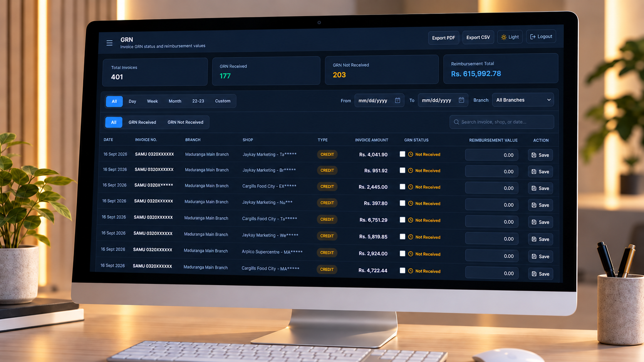
Task: Click shop name Arpico Supercentre - MA*****
Action: 272,252
